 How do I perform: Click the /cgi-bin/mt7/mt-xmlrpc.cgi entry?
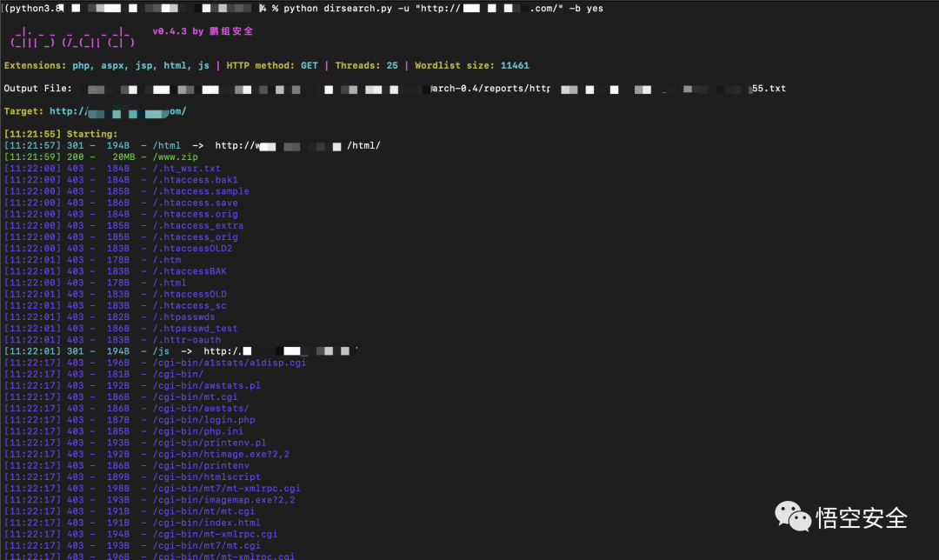pos(226,488)
